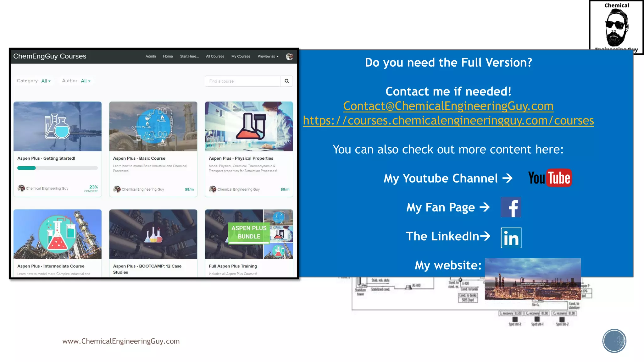Click the My website preview image

point(533,279)
